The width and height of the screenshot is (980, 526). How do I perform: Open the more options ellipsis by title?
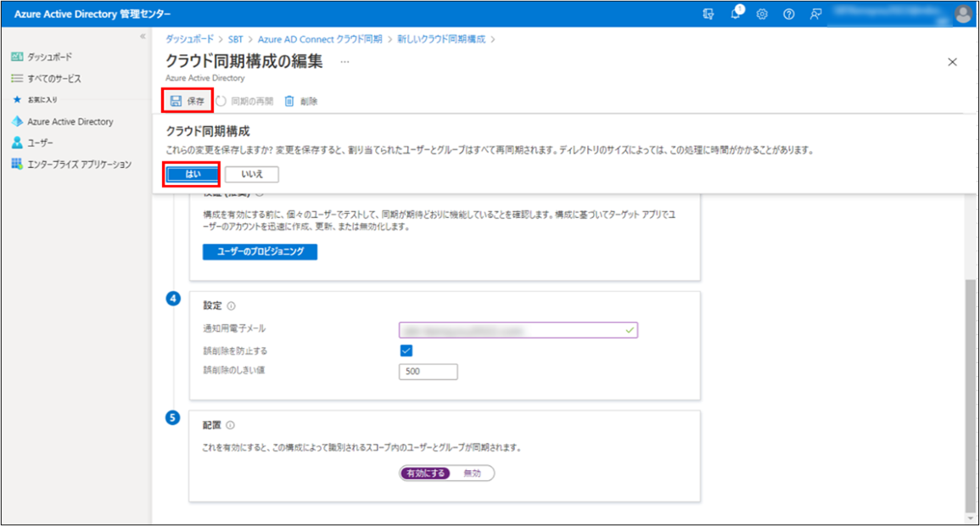[x=344, y=62]
